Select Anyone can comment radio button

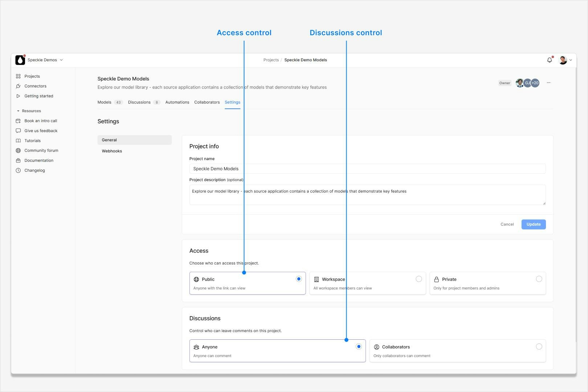pos(359,346)
